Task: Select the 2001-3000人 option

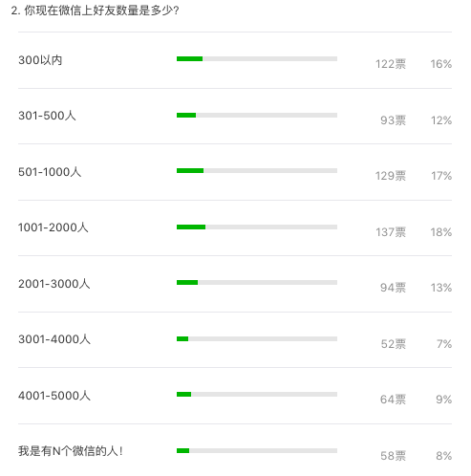Action: [54, 284]
